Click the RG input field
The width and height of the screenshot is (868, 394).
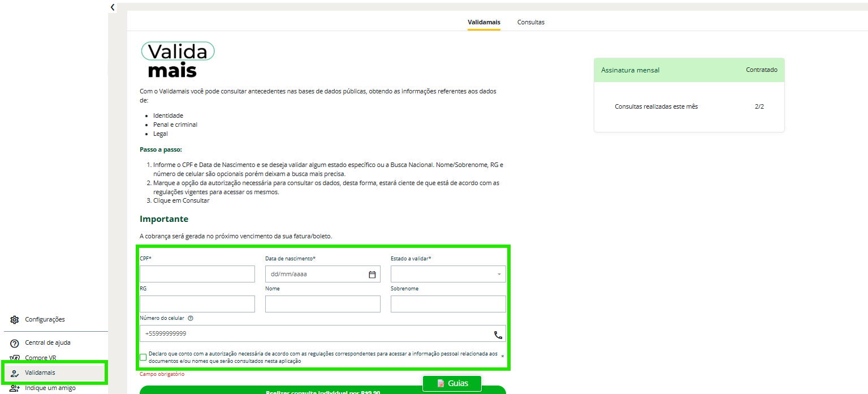[197, 304]
